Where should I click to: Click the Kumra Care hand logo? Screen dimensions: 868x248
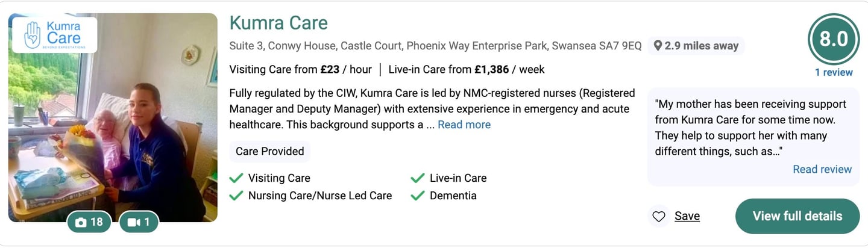pos(32,35)
